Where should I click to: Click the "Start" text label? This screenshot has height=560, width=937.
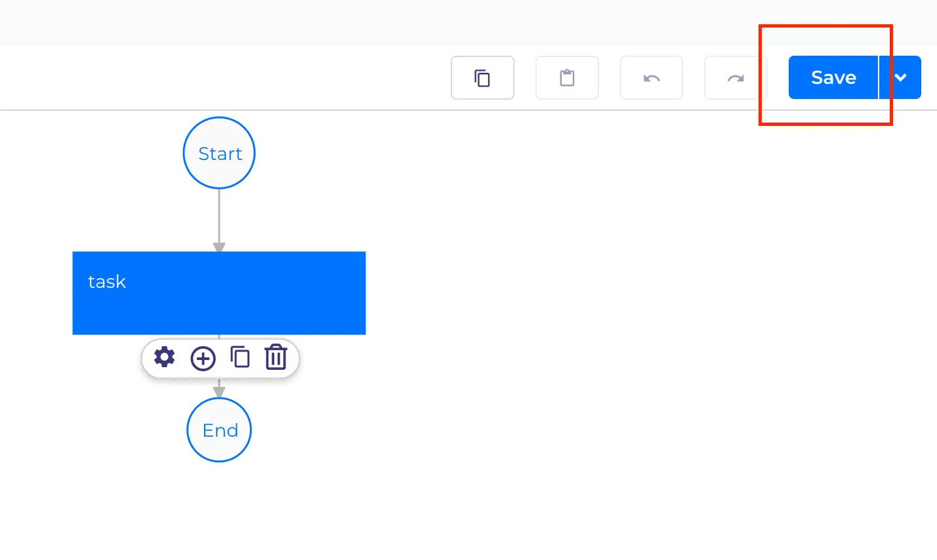(220, 153)
